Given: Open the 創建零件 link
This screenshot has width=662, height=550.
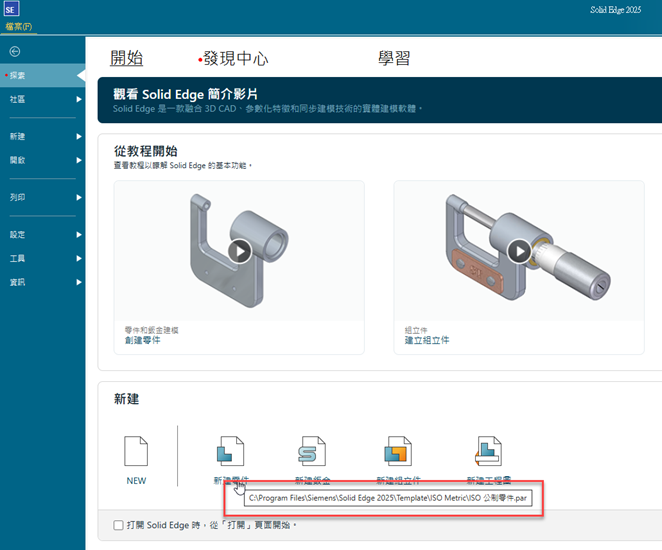Looking at the screenshot, I should 143,340.
